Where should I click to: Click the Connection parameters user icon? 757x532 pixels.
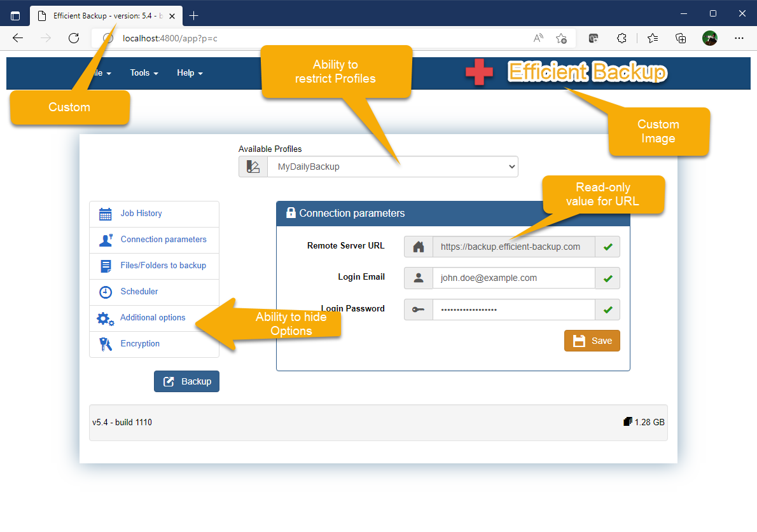[106, 240]
